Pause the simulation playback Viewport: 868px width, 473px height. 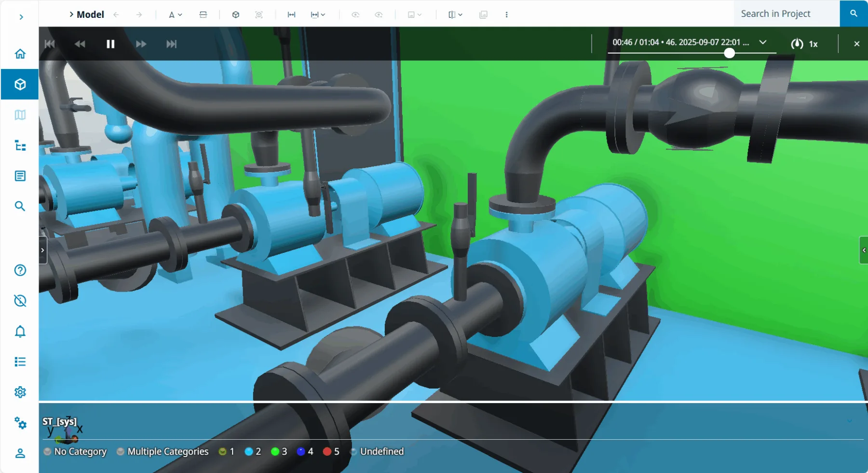tap(110, 44)
